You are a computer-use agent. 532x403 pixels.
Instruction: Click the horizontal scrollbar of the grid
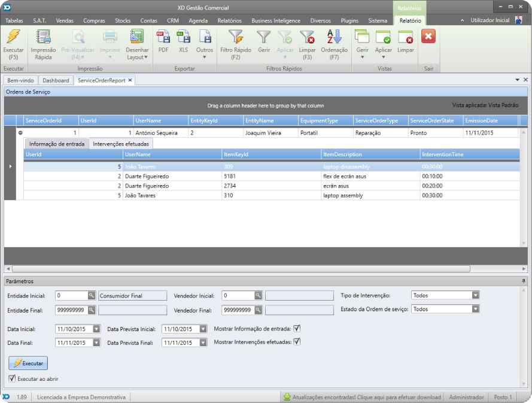[x=241, y=268]
